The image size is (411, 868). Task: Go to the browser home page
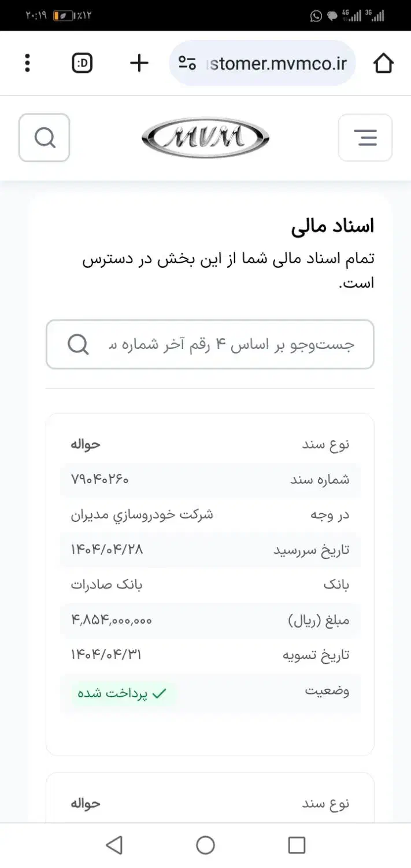[x=383, y=63]
